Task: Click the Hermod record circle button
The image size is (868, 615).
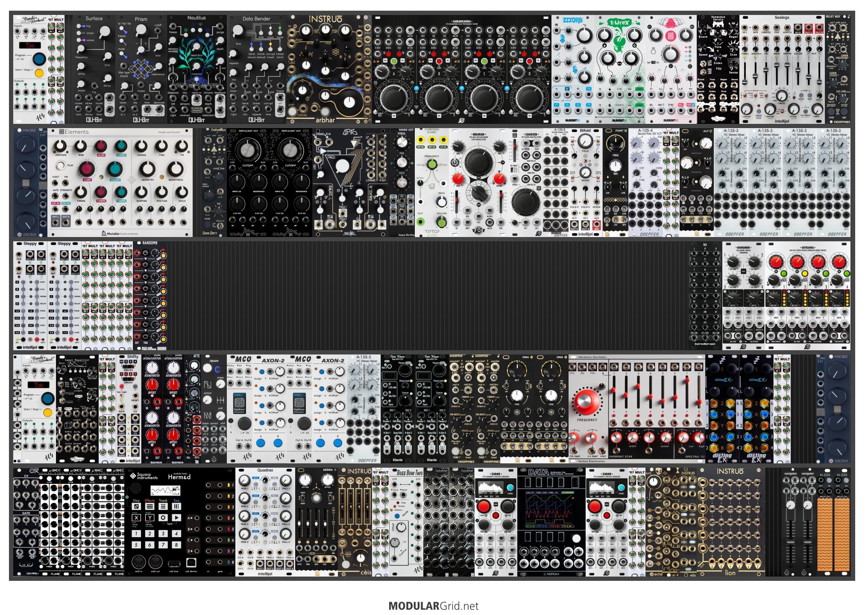Action: (x=163, y=518)
